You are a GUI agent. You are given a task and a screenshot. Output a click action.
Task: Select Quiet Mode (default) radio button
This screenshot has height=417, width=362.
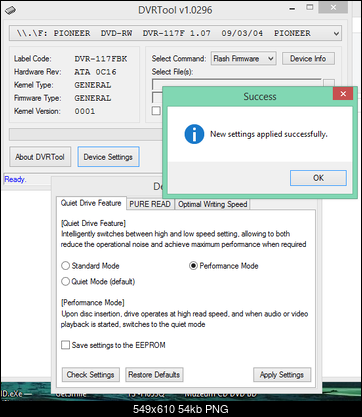pos(65,281)
